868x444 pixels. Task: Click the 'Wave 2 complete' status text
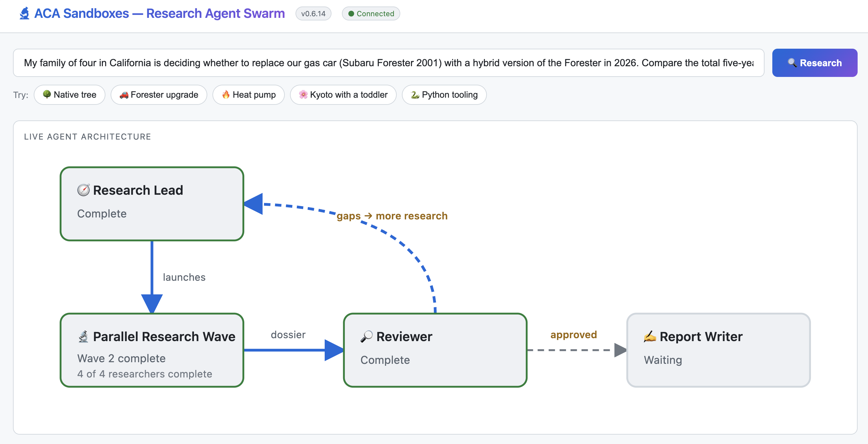click(x=121, y=358)
